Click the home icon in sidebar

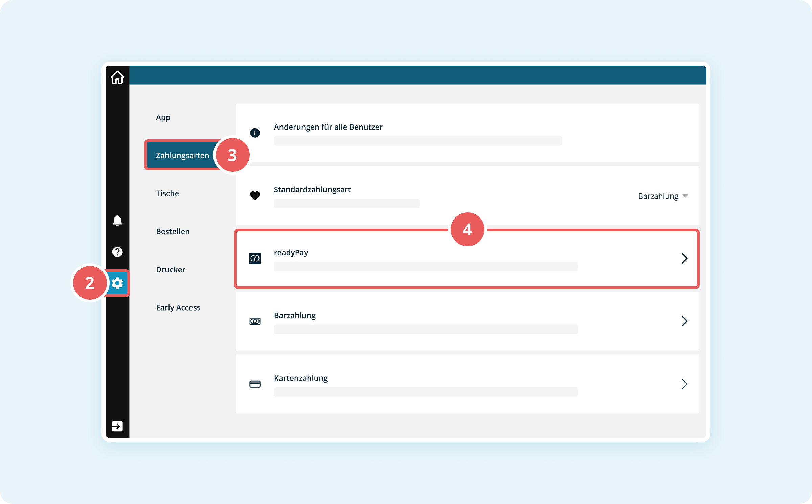(117, 77)
